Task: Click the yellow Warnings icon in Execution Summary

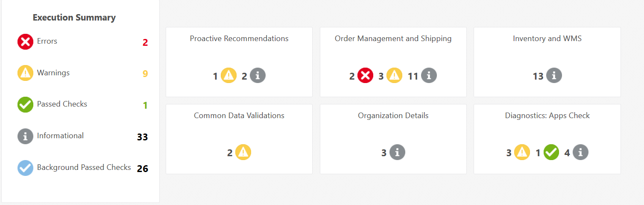Action: pos(25,73)
